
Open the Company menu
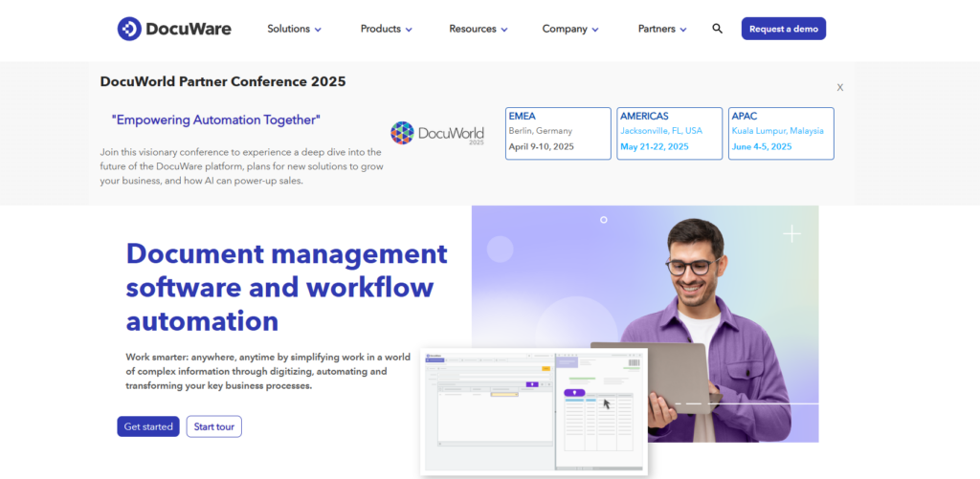[570, 29]
